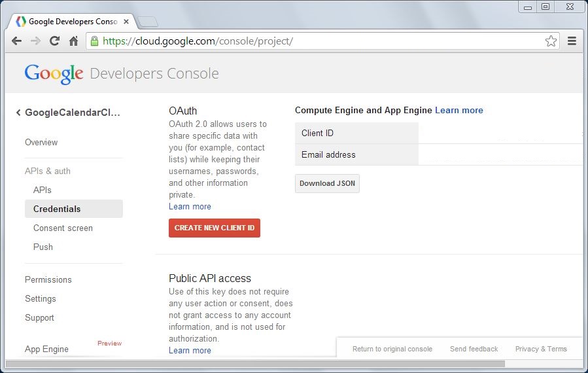Open a new tab with the blank tab button
The image size is (588, 373).
point(148,22)
